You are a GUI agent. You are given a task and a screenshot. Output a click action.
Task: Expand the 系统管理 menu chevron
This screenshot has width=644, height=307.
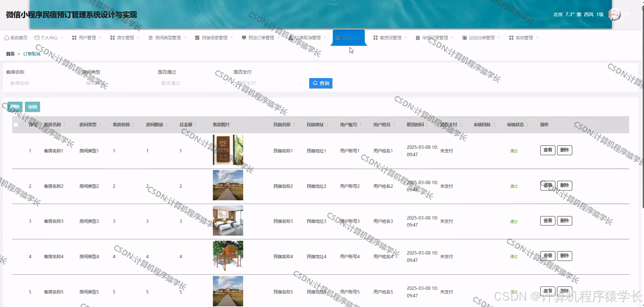click(x=537, y=38)
